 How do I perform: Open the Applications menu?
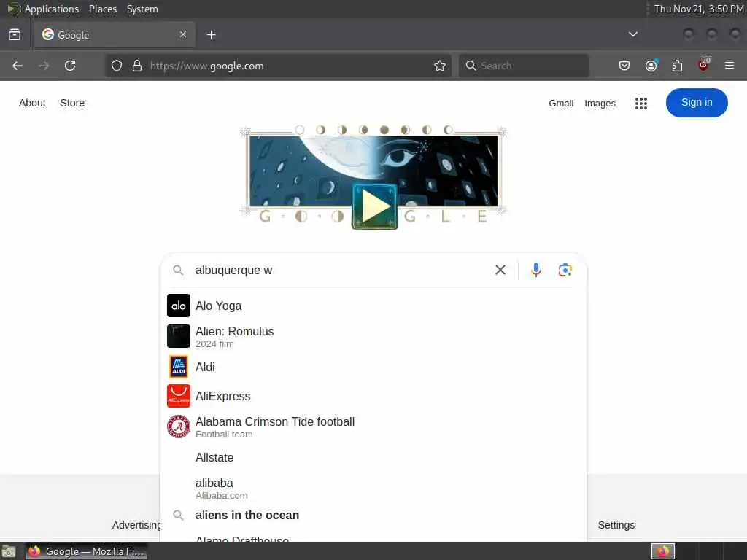52,9
